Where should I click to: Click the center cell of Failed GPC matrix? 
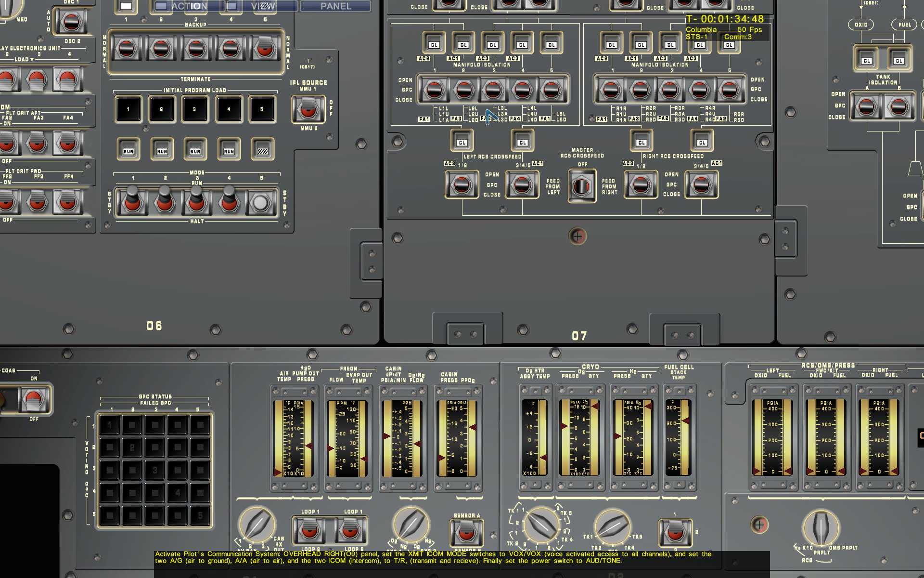(x=155, y=470)
